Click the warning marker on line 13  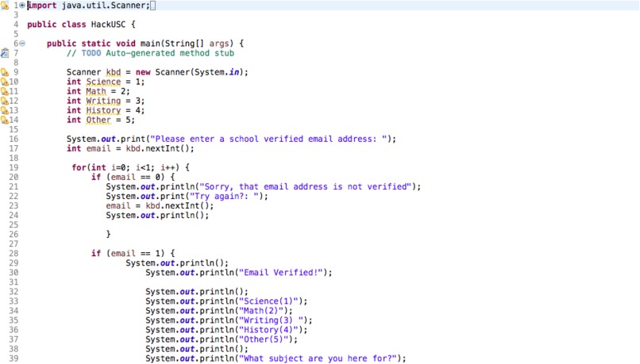[5, 110]
